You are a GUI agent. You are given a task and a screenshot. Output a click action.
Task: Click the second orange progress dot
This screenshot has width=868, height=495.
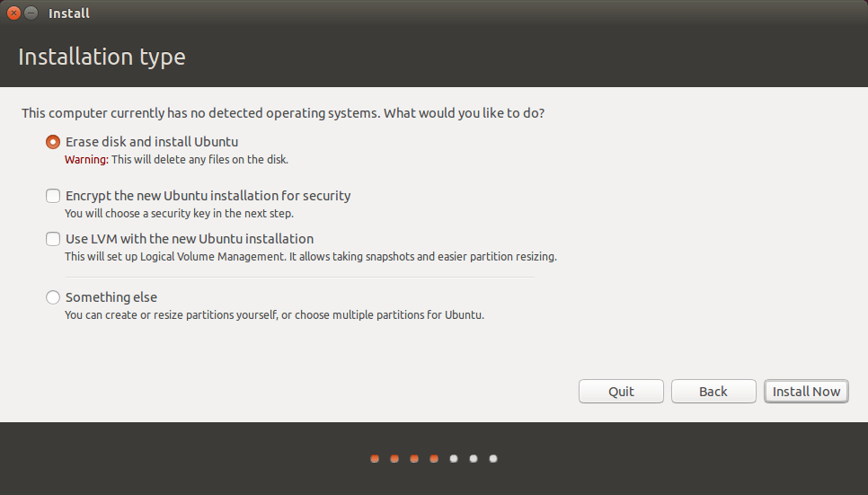point(394,458)
